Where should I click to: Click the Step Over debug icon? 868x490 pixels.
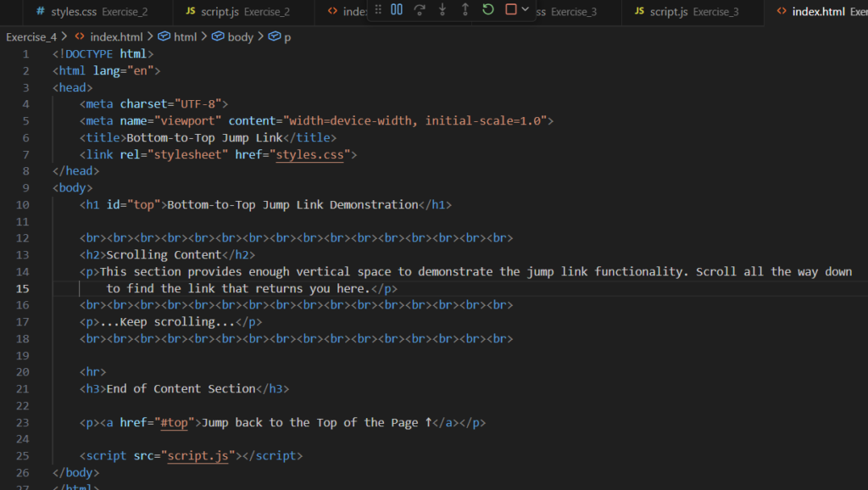(420, 9)
